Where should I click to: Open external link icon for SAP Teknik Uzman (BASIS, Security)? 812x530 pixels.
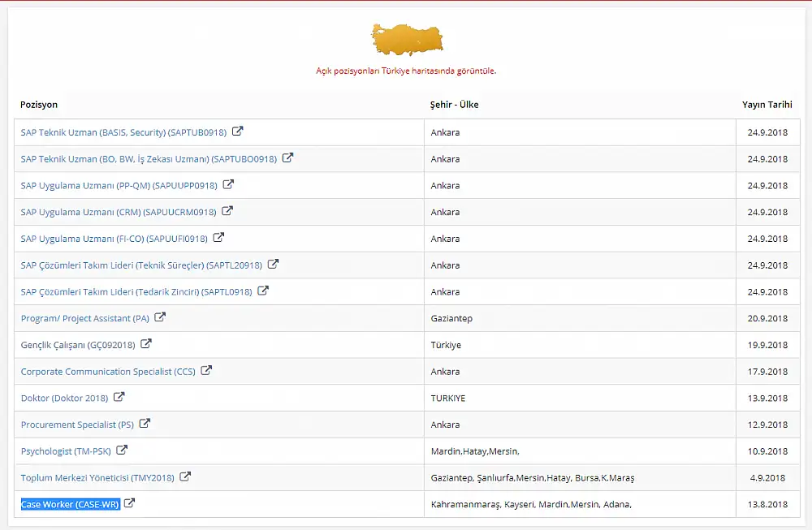(237, 131)
